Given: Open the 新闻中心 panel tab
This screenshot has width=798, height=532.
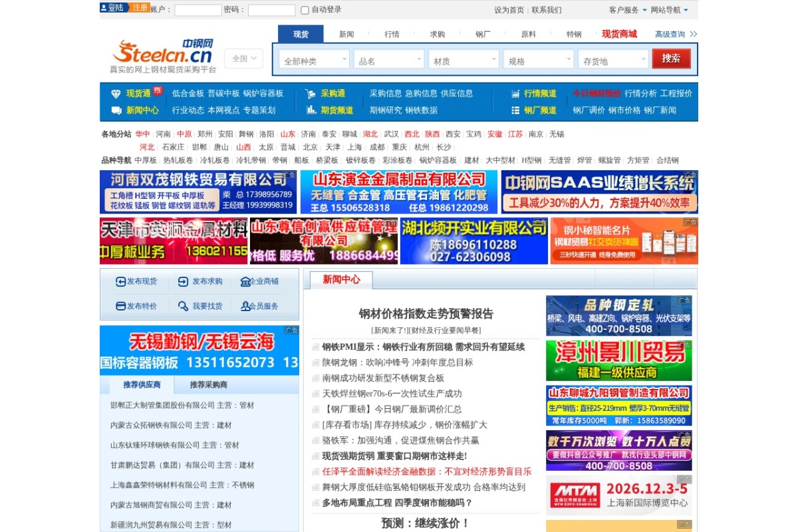Looking at the screenshot, I should (x=341, y=280).
